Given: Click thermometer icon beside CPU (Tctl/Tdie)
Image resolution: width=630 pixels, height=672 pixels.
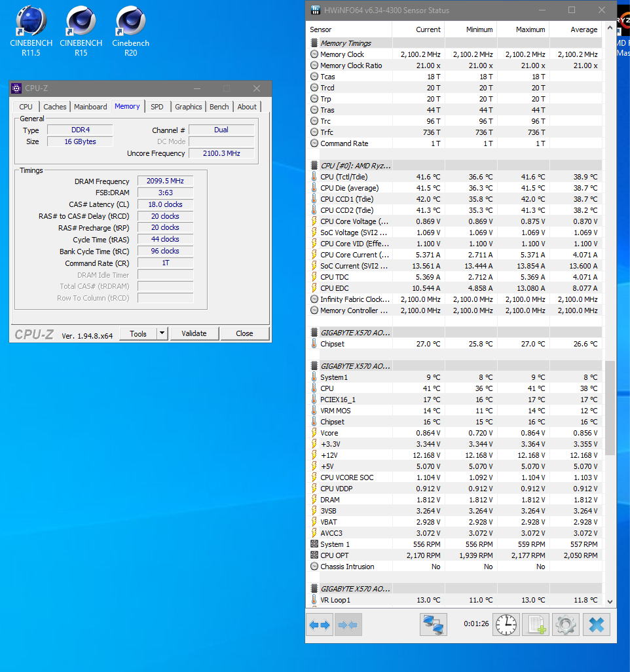Looking at the screenshot, I should tap(314, 177).
